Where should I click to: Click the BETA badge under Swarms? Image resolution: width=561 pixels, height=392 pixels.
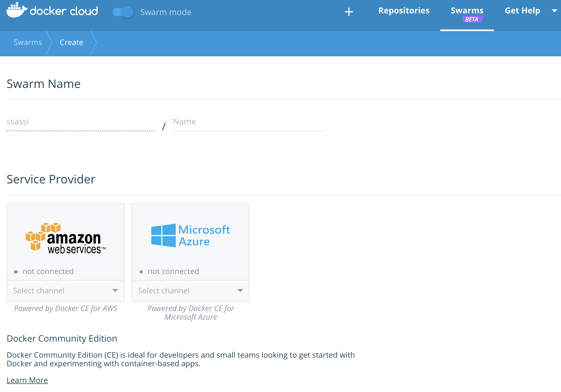[472, 19]
